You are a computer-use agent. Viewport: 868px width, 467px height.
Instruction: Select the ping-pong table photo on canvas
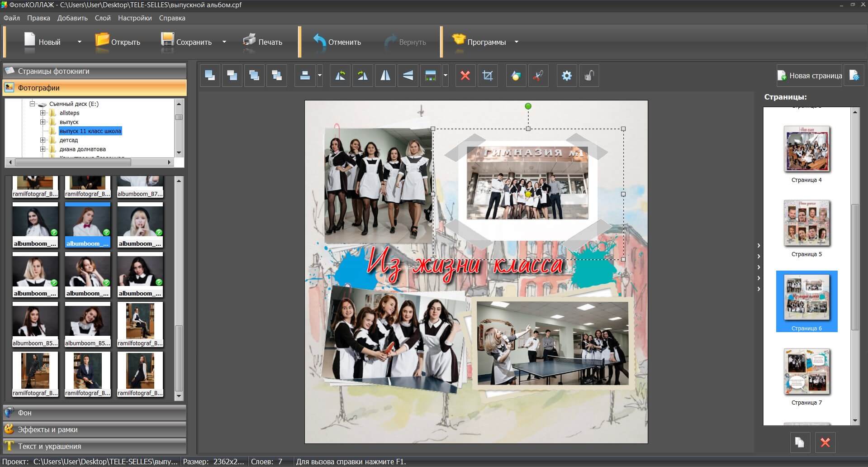tap(553, 344)
